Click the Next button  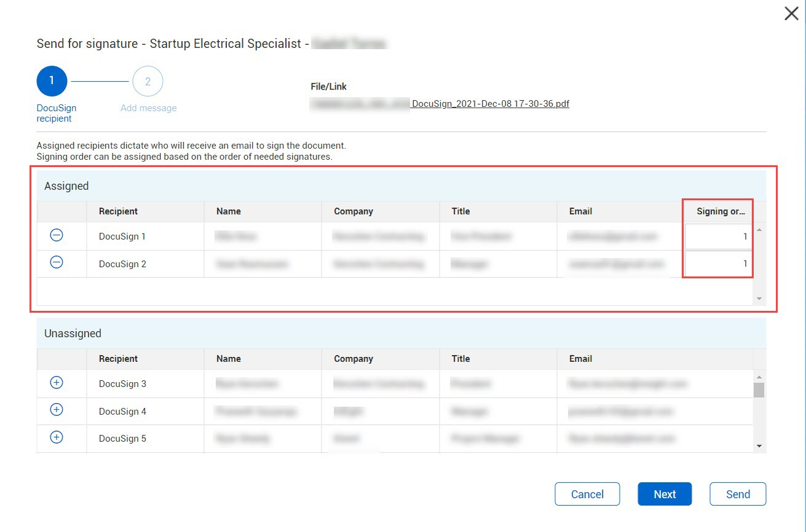(665, 494)
